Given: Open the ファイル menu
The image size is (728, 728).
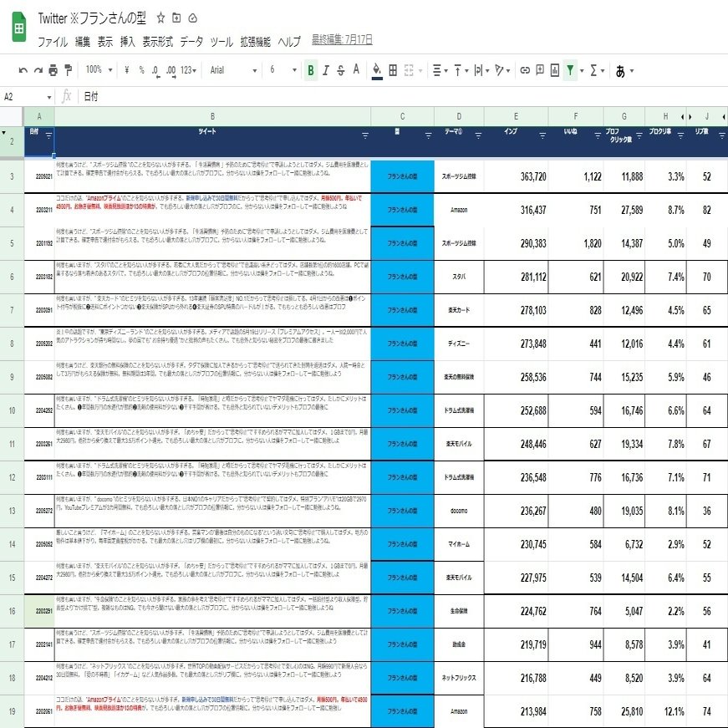Looking at the screenshot, I should pos(53,42).
